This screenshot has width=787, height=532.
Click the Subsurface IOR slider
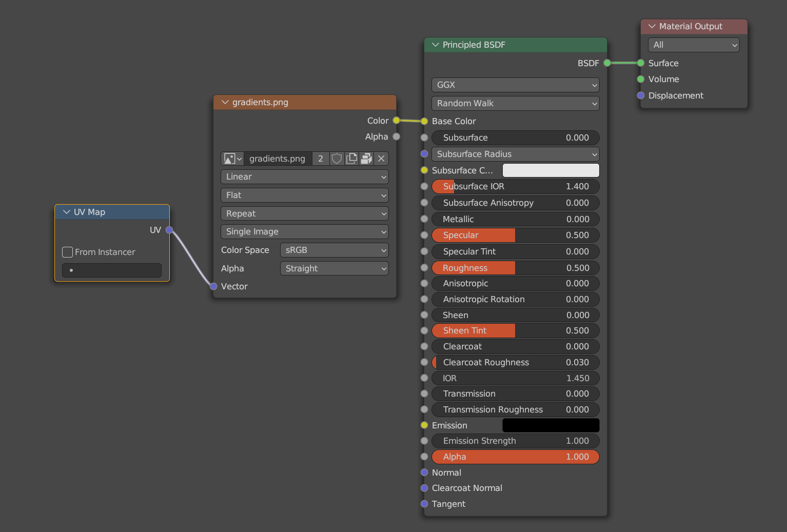pos(516,186)
